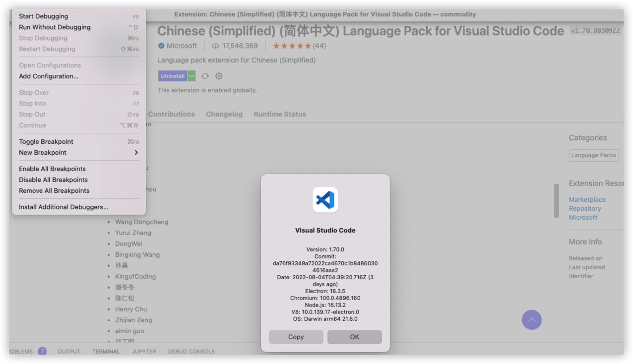633x364 pixels.
Task: Switch to the Changelog tab
Action: (x=224, y=114)
